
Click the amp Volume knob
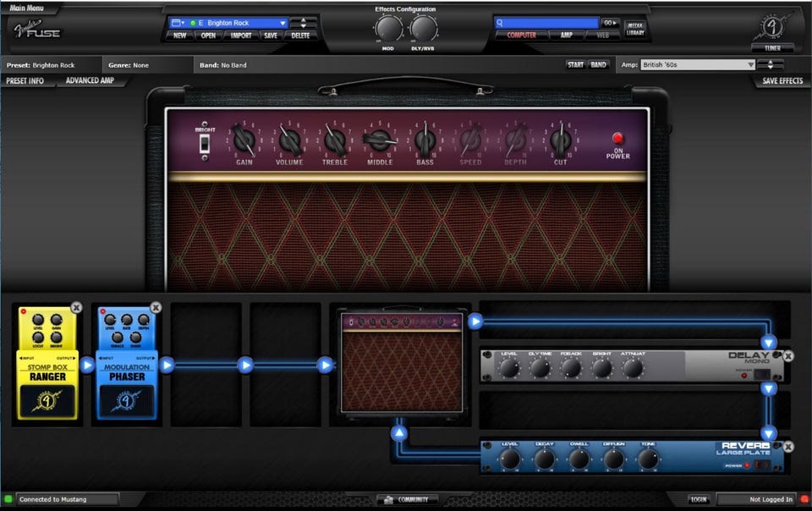(289, 140)
